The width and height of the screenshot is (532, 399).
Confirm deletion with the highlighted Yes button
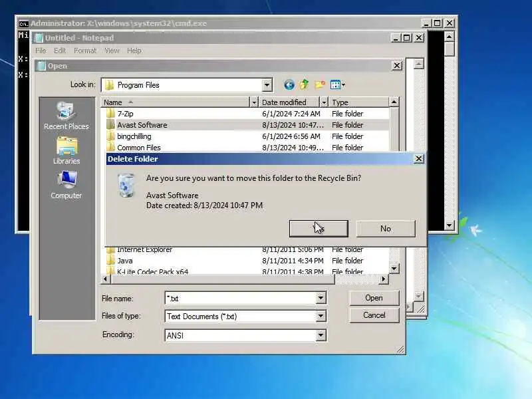click(319, 229)
